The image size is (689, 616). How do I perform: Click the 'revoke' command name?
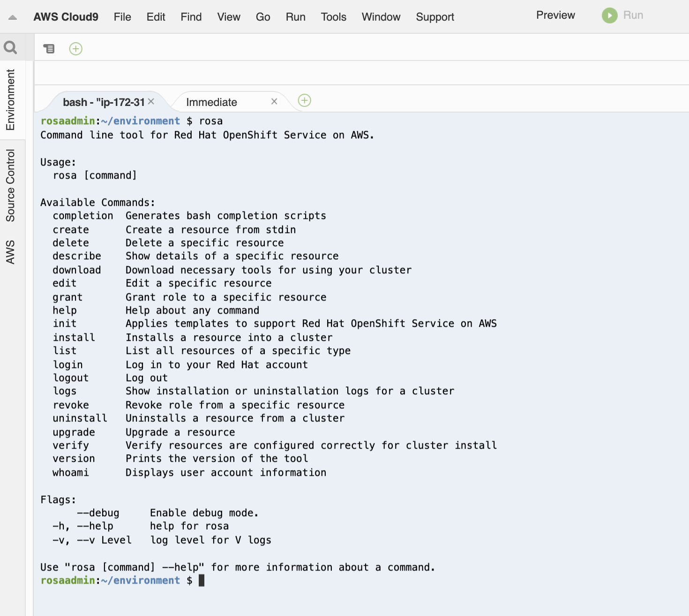click(x=71, y=405)
